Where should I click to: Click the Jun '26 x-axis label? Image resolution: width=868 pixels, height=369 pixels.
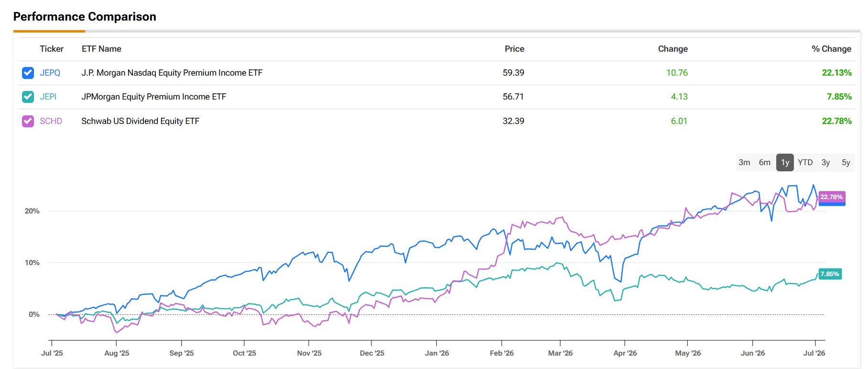753,353
